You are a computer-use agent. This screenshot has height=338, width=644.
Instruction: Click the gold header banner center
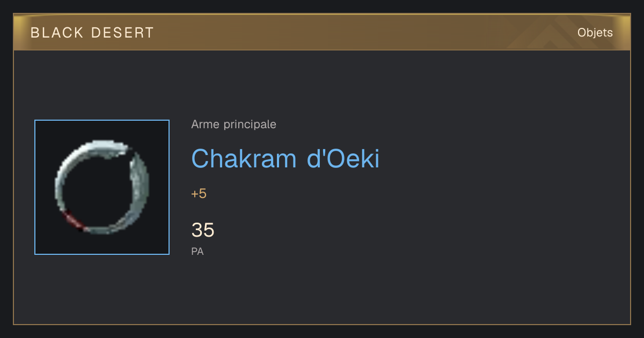tap(322, 32)
